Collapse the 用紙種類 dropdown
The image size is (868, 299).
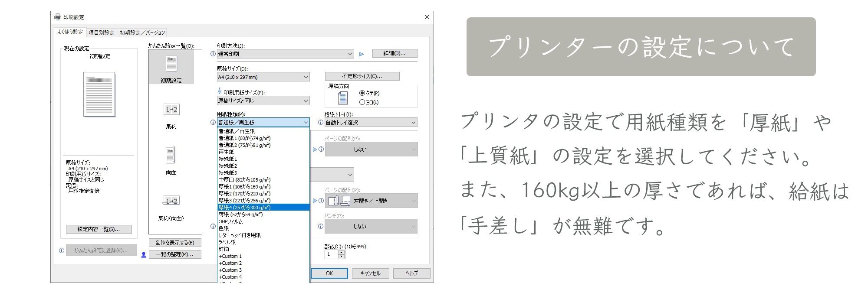[263, 123]
